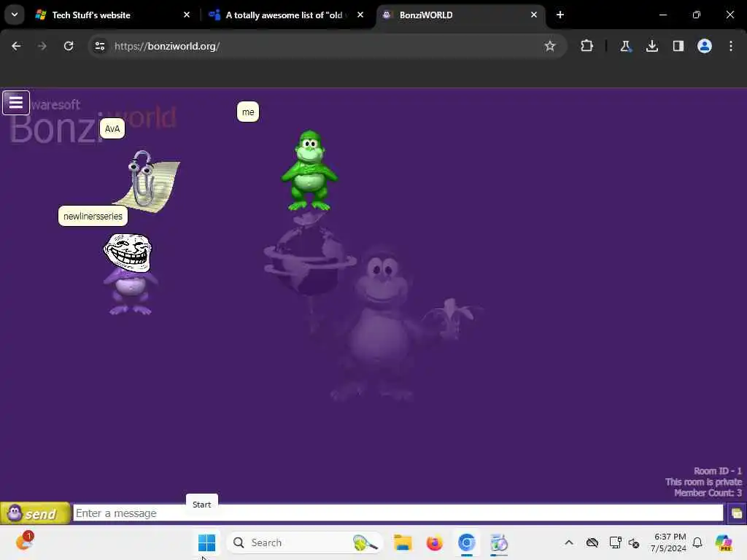
Task: Click the green Bonzi gorilla character
Action: coord(309,170)
